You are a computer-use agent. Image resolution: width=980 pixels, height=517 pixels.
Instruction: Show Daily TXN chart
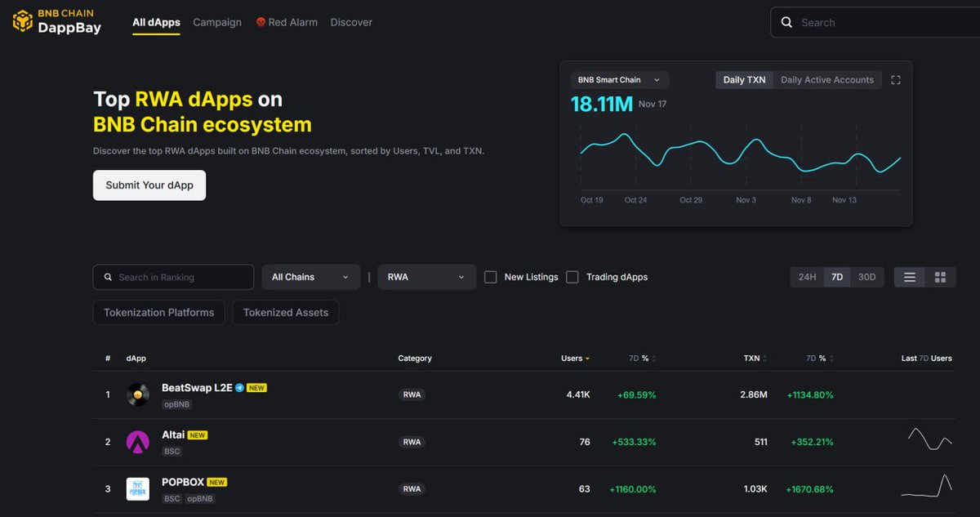(x=744, y=80)
